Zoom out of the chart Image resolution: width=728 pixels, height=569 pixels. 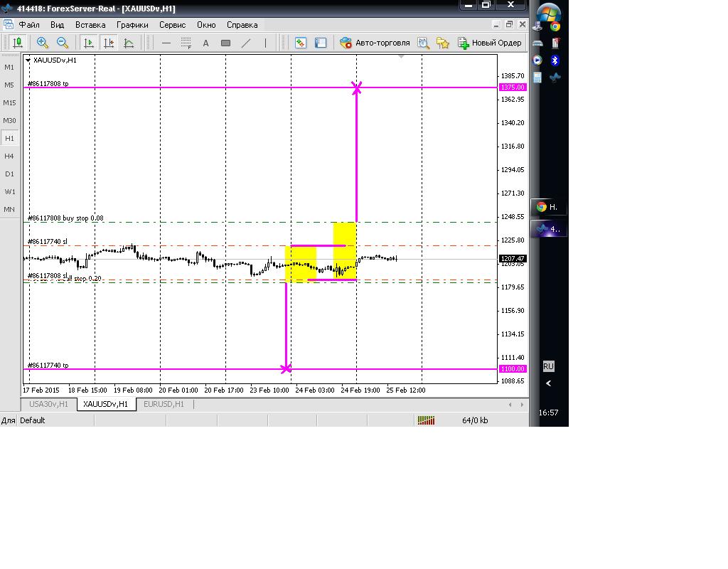63,43
